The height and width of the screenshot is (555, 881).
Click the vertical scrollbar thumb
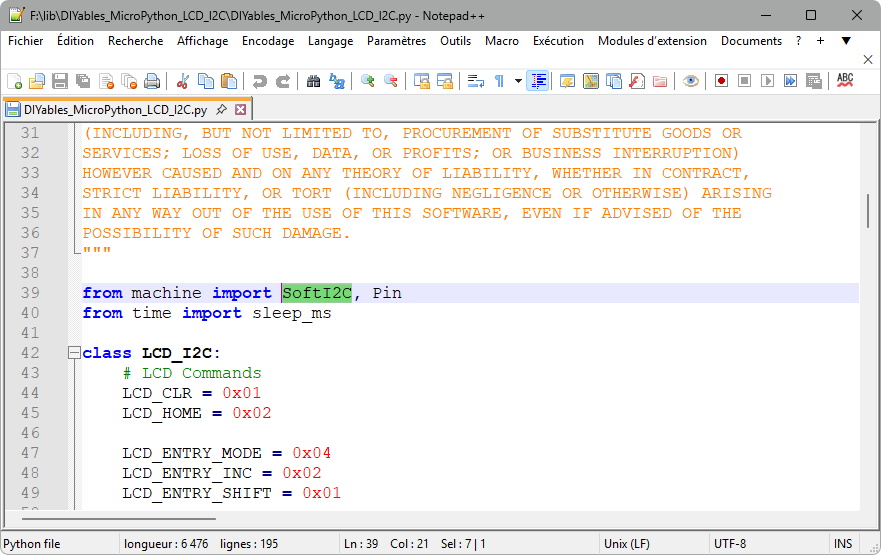(x=869, y=211)
